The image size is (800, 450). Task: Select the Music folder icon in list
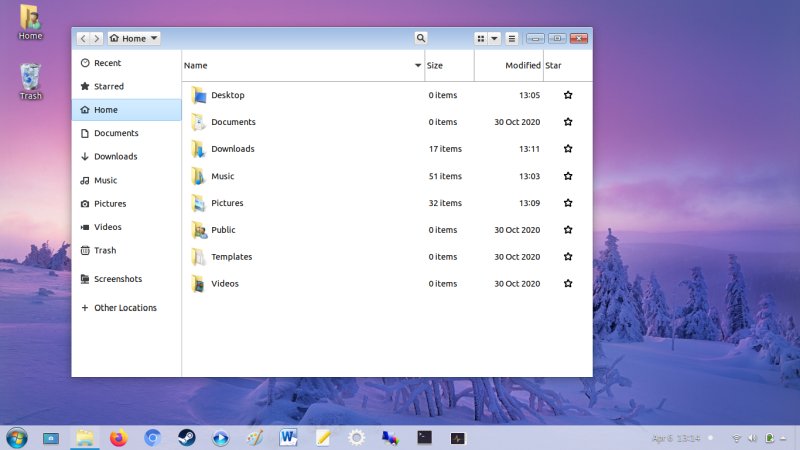click(198, 176)
